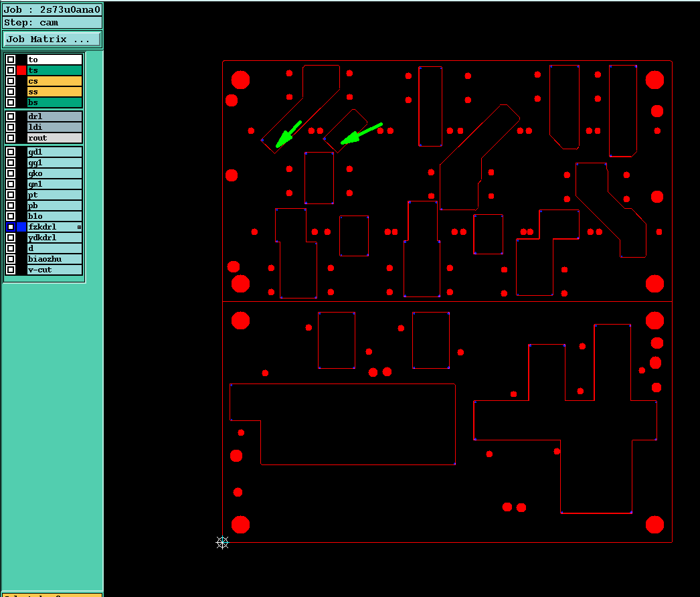Screen dimensions: 700x597
Task: Toggle the checkbox for layer v-cut
Action: pyautogui.click(x=11, y=270)
